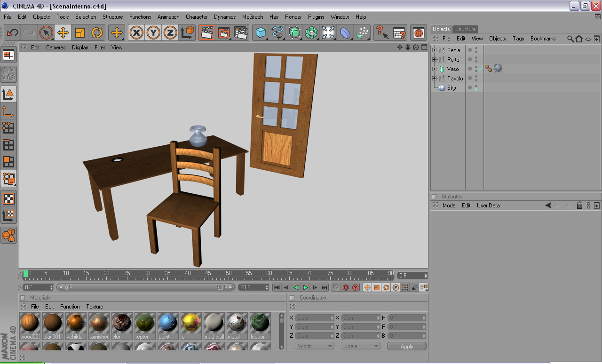Select the wood003 material thumbnail
Screen dimensions: 602x364
click(x=30, y=326)
